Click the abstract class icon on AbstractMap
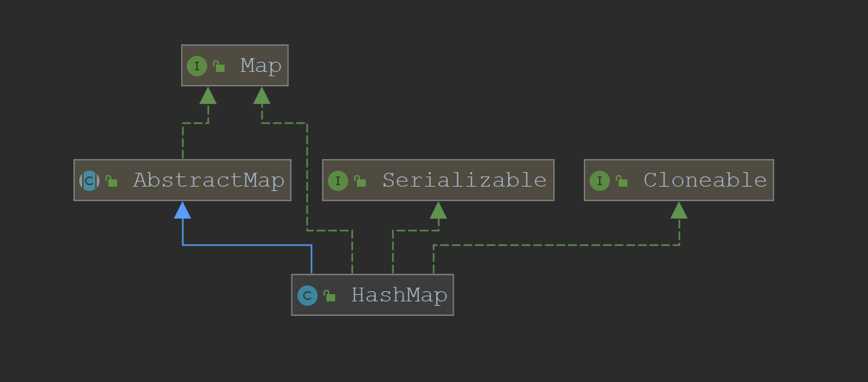The height and width of the screenshot is (382, 868). point(89,181)
